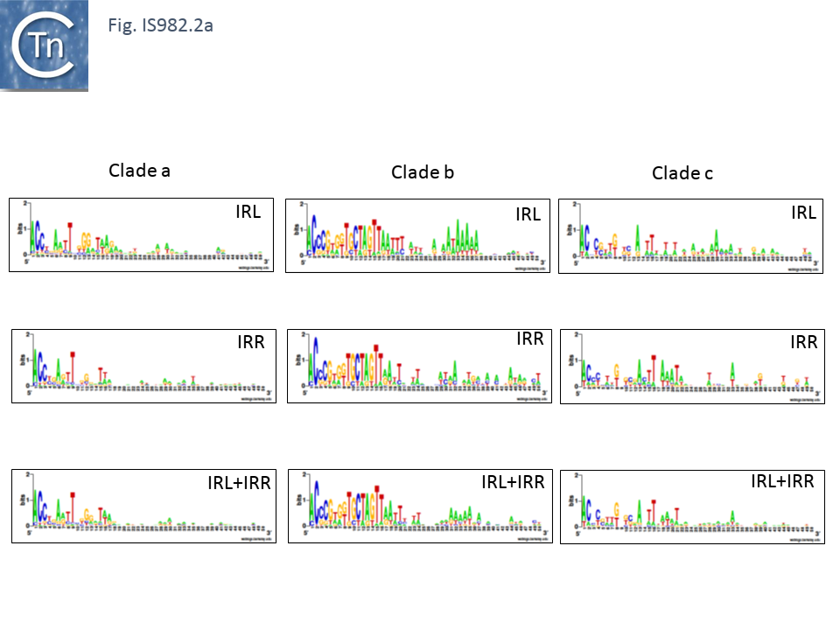The width and height of the screenshot is (840, 630).
Task: Click the 'IRL' label in the Clade a panel
Action: [248, 212]
